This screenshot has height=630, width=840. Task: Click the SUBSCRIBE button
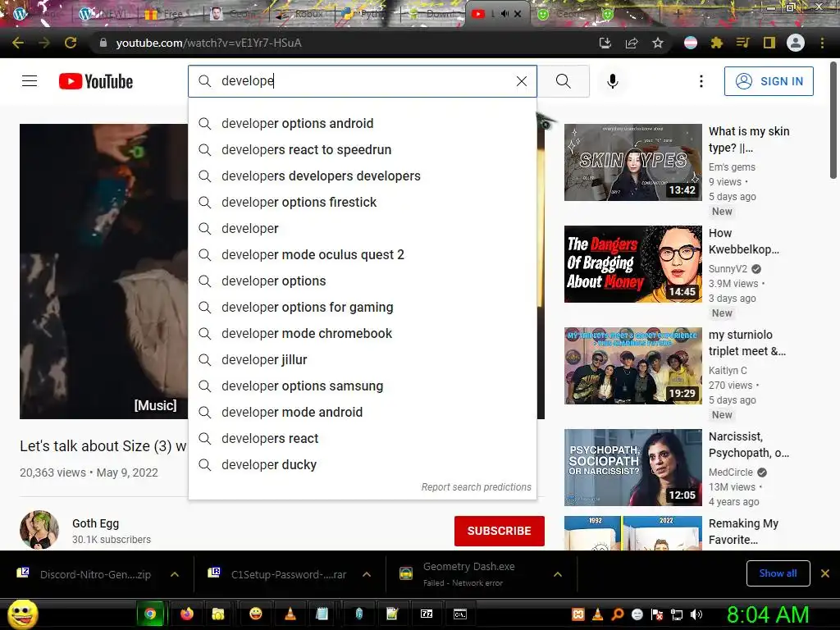(500, 531)
